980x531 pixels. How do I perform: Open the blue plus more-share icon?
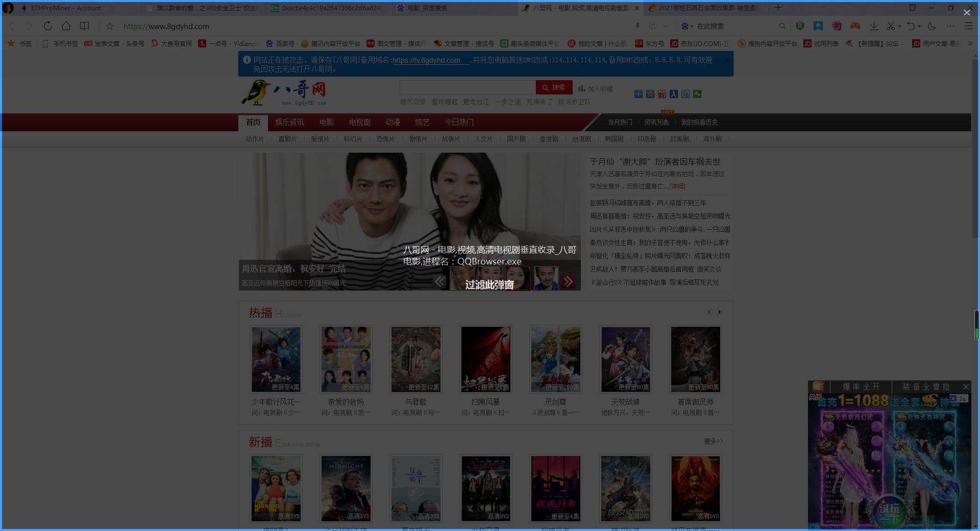pyautogui.click(x=638, y=94)
